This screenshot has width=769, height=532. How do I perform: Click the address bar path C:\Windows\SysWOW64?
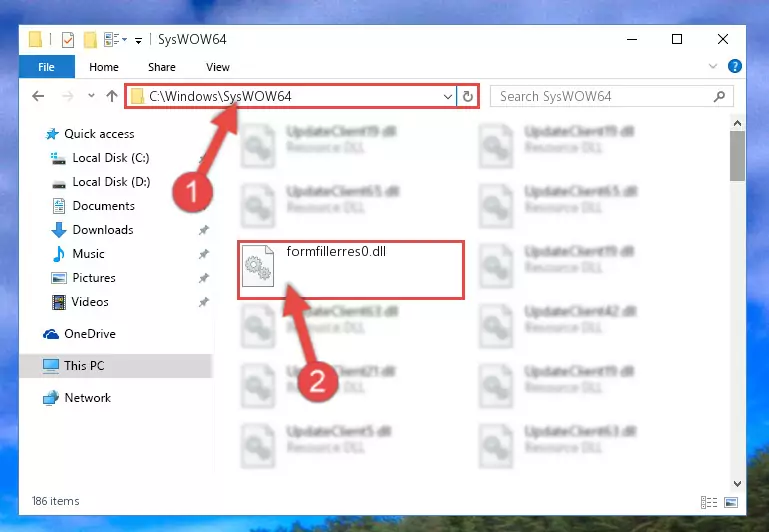tap(220, 96)
